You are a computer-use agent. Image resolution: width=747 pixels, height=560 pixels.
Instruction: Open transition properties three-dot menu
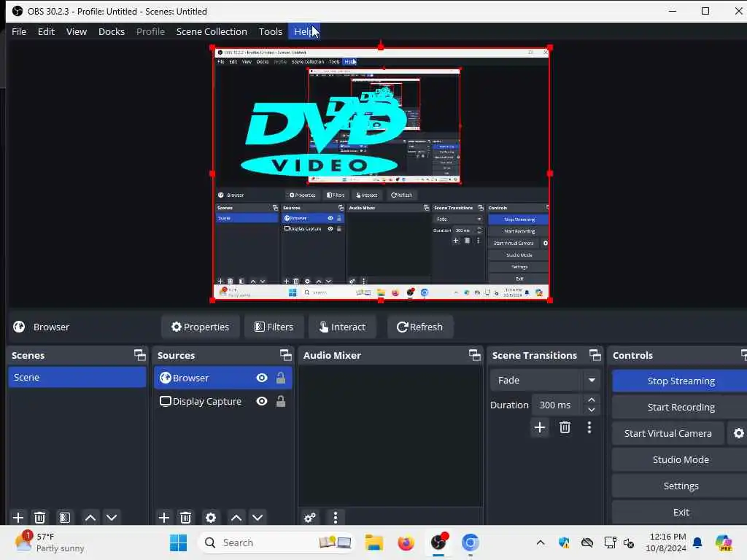tap(589, 427)
